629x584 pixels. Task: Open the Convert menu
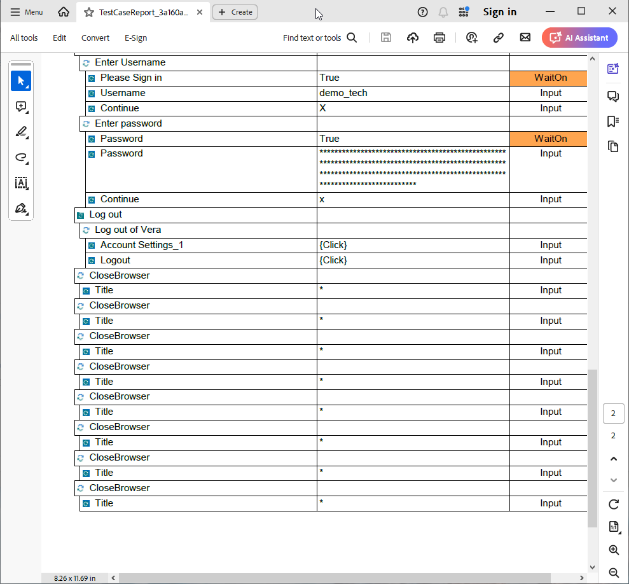(95, 38)
